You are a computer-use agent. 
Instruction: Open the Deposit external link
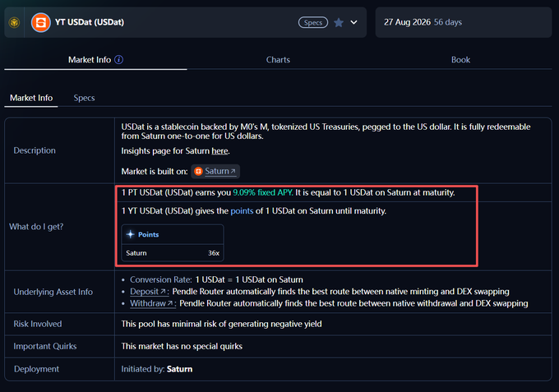click(x=149, y=292)
